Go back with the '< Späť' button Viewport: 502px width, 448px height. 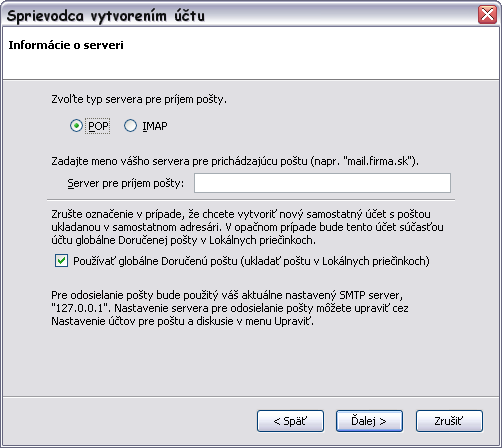290,421
